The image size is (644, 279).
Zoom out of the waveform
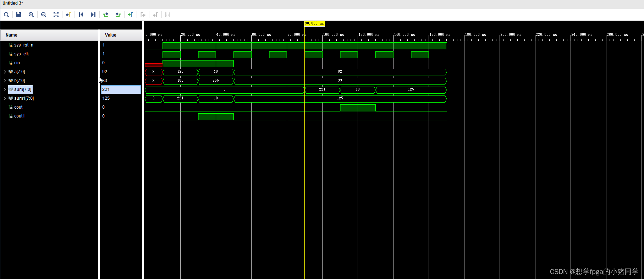44,15
